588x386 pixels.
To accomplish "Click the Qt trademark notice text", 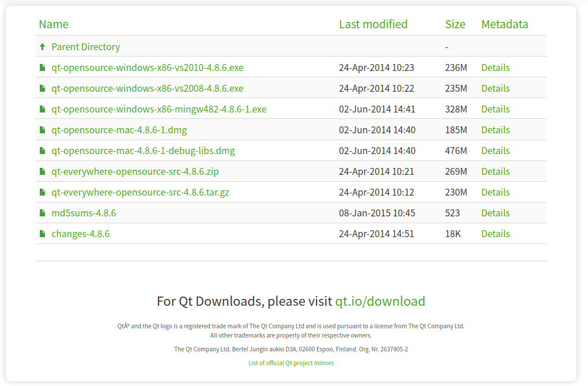I will tap(291, 331).
